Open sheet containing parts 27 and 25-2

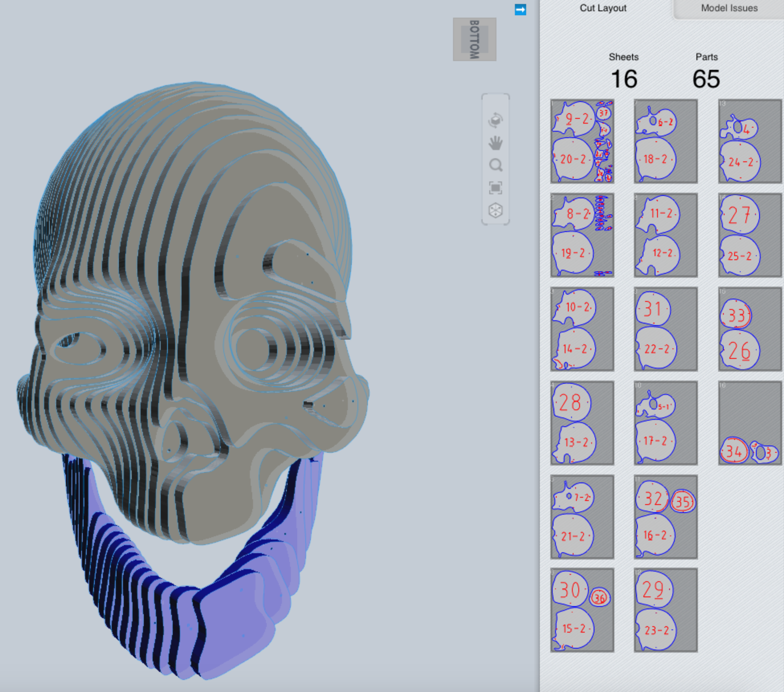click(749, 235)
